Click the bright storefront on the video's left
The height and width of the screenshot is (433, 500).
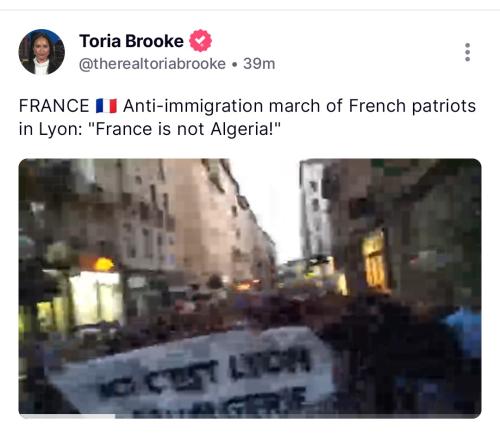pos(96,298)
